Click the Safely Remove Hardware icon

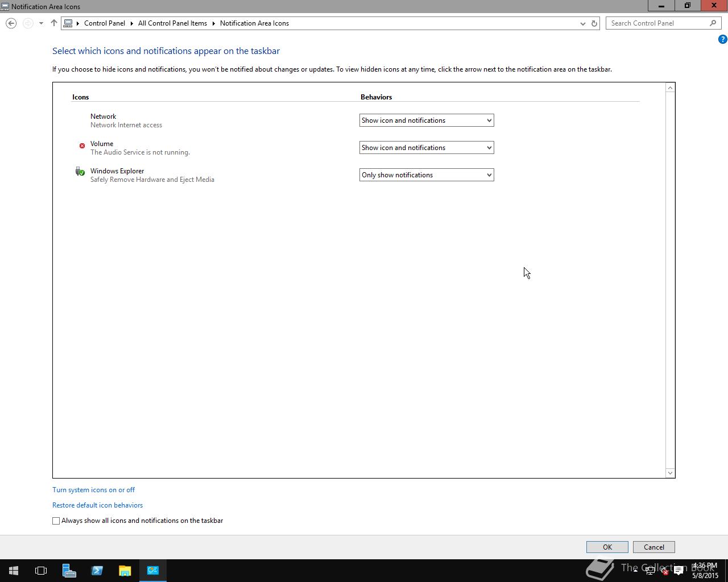(x=80, y=172)
